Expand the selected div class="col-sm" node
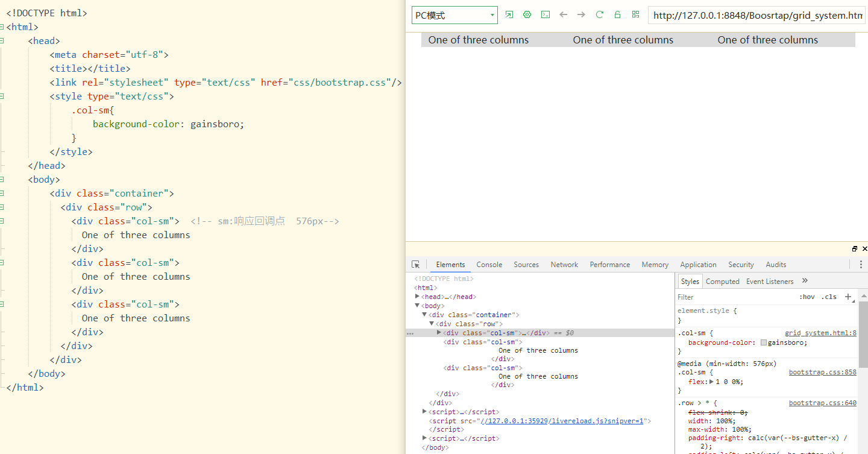This screenshot has height=454, width=868. pyautogui.click(x=439, y=333)
